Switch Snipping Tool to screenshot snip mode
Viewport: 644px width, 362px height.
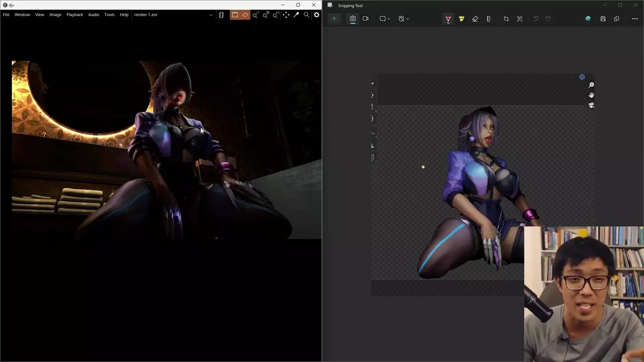[353, 19]
